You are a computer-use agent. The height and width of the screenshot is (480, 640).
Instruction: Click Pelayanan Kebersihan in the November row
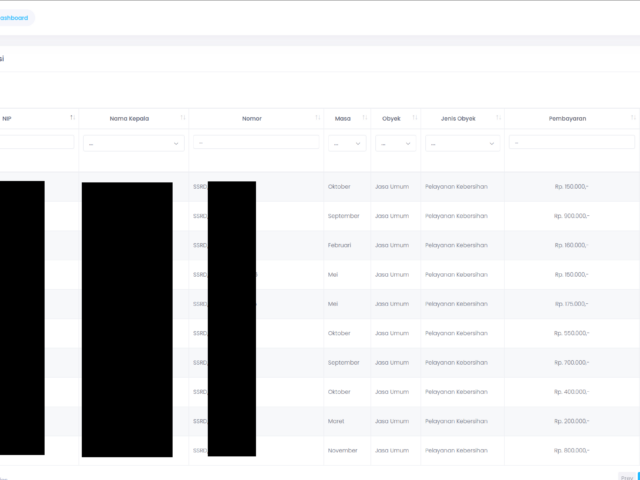pyautogui.click(x=456, y=451)
